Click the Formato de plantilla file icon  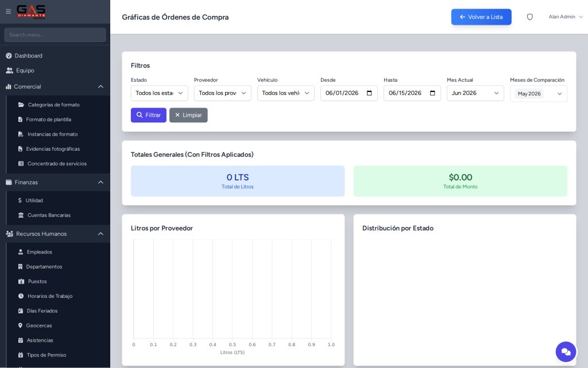tap(21, 120)
